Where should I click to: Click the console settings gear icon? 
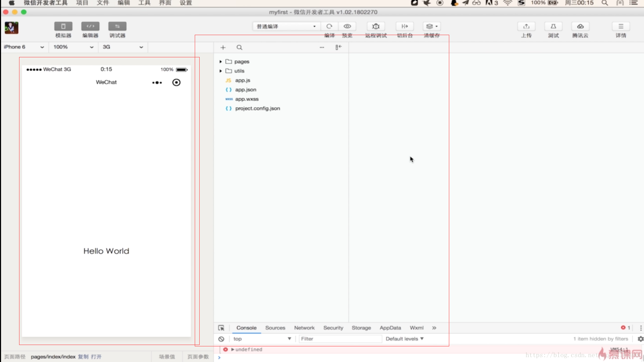(641, 339)
